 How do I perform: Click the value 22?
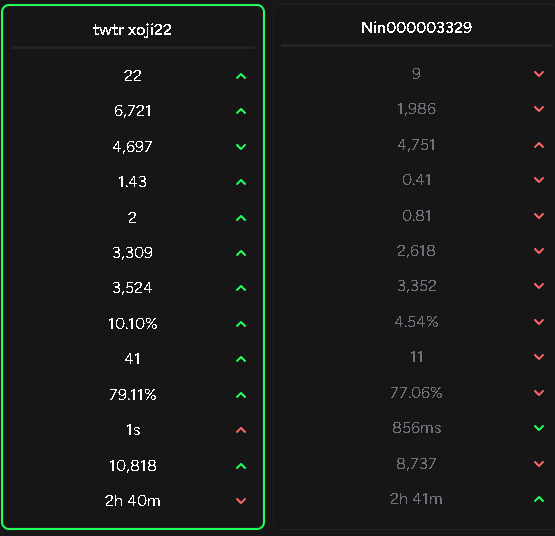tap(133, 76)
